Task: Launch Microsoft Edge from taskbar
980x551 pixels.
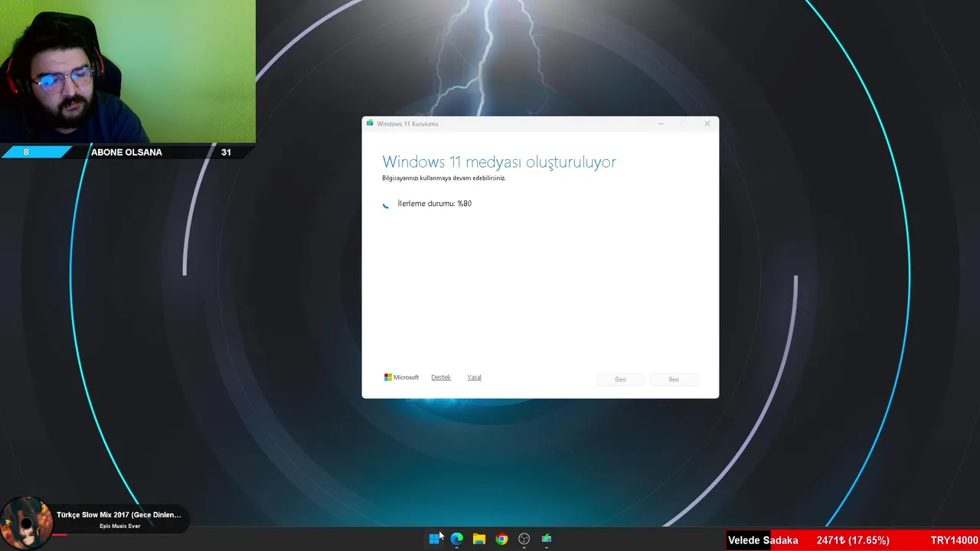Action: pyautogui.click(x=457, y=539)
